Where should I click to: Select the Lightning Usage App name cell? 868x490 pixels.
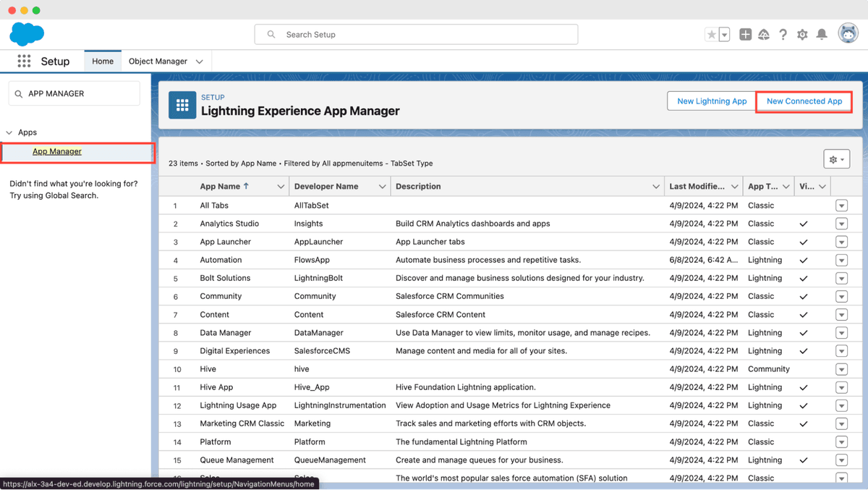pos(238,405)
